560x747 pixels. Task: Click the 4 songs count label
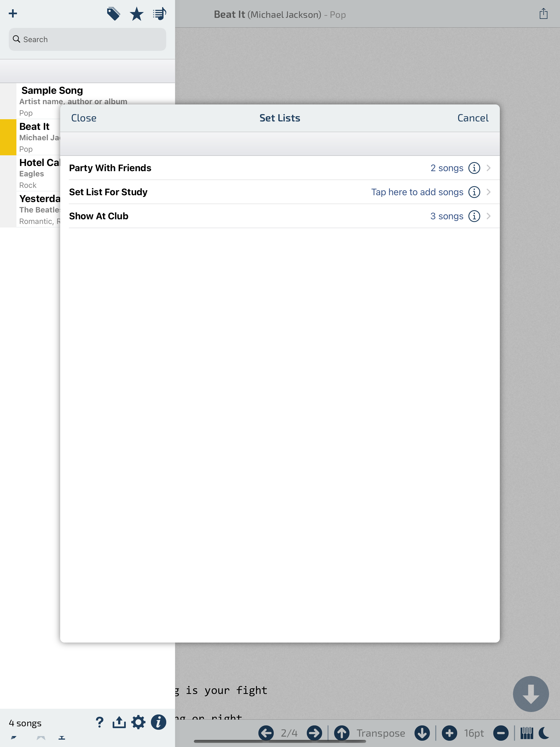[x=25, y=723]
